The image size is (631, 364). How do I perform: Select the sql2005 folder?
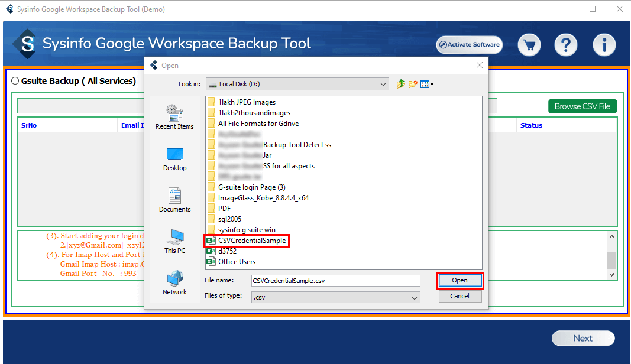pos(224,219)
